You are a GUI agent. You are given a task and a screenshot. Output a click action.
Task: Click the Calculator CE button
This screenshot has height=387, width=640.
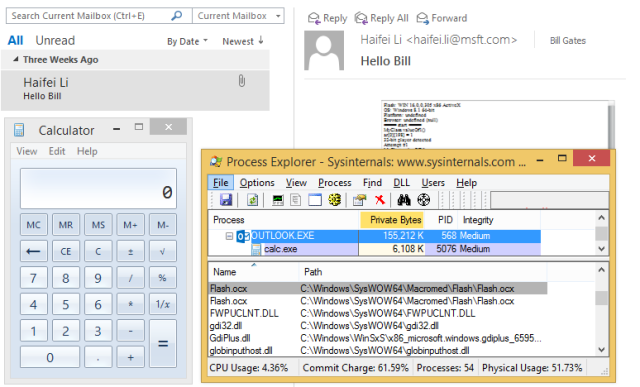tap(66, 251)
